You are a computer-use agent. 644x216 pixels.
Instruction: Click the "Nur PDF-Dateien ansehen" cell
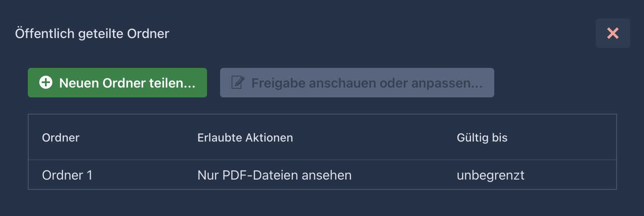[x=274, y=175]
